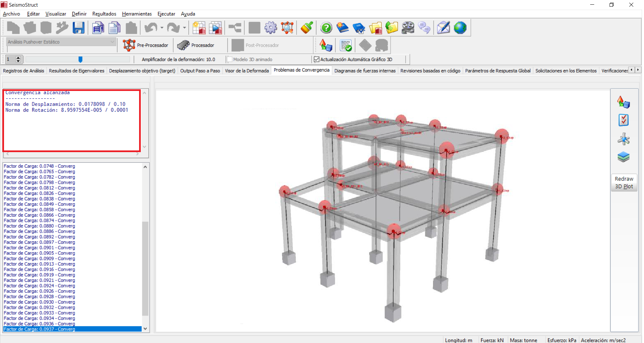Enable the Modelo 3D animado checkbox
The height and width of the screenshot is (343, 644).
pyautogui.click(x=230, y=60)
